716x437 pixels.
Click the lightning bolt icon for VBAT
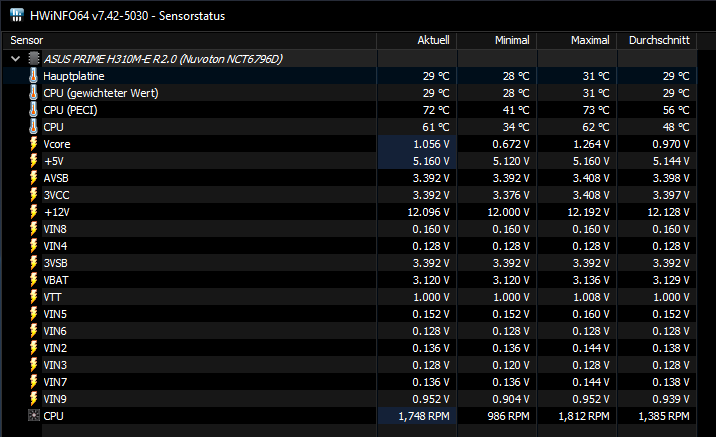[33, 280]
